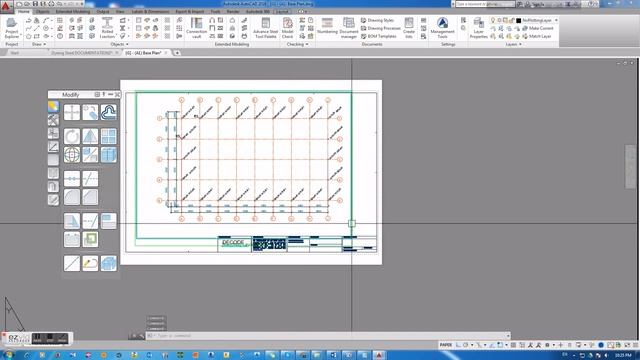Select the Fillet tool in Modify palette
This screenshot has width=640, height=360.
coord(72,197)
